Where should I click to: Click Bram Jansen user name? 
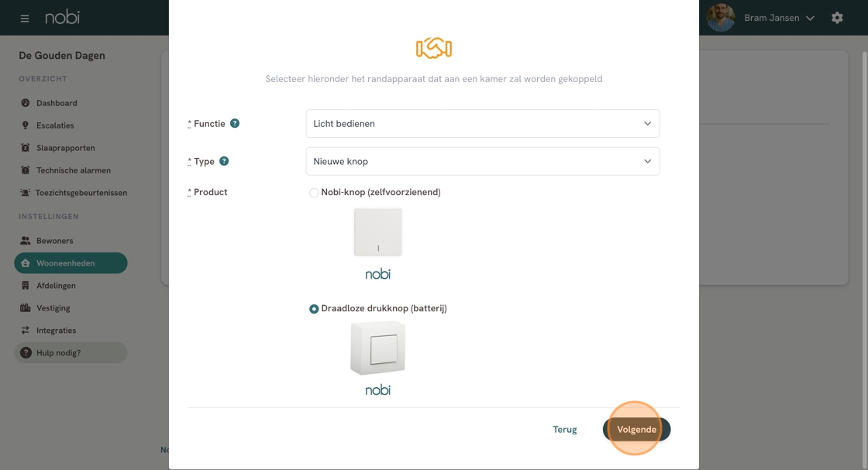[x=771, y=18]
